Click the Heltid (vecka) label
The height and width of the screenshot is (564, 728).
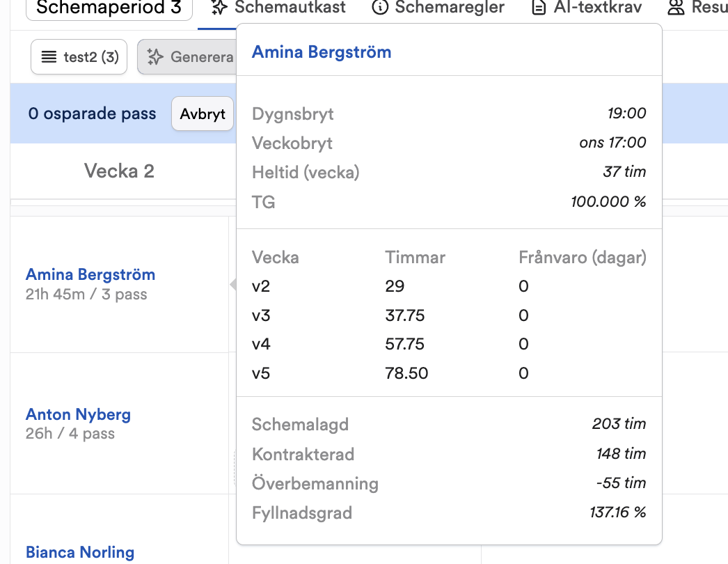click(x=306, y=173)
